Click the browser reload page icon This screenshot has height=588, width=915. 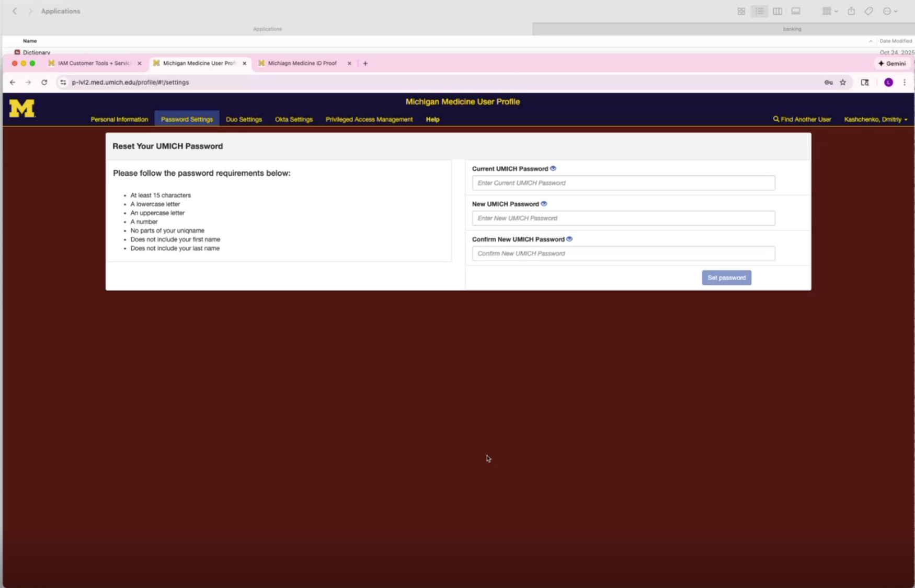[44, 83]
